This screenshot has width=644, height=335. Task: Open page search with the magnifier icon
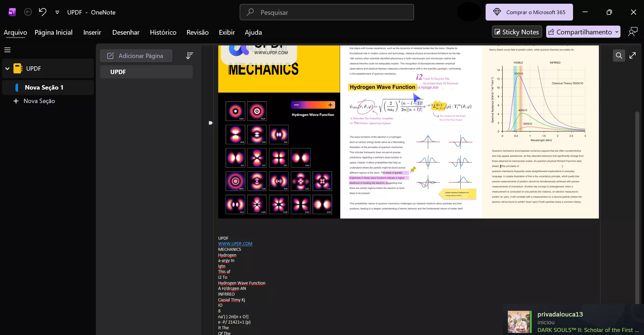click(619, 56)
